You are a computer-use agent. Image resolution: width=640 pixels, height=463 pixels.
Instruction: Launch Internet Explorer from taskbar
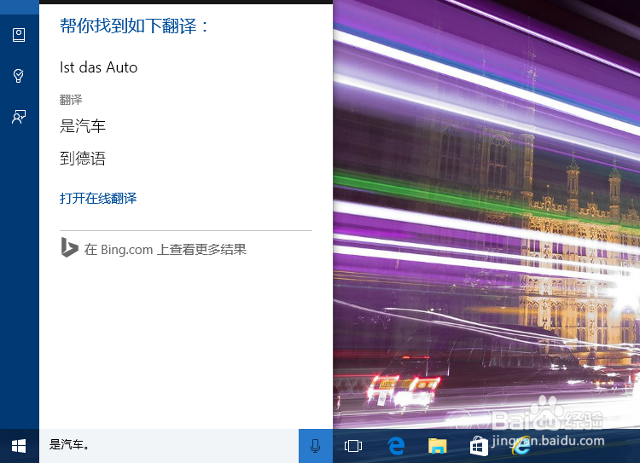coord(520,447)
